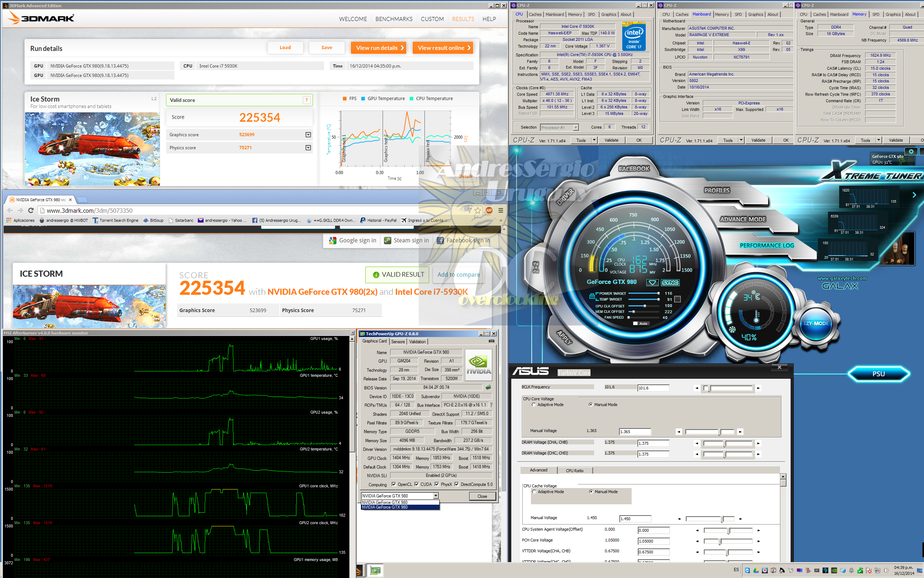Click the right chevron beside performance graphs

(x=914, y=195)
